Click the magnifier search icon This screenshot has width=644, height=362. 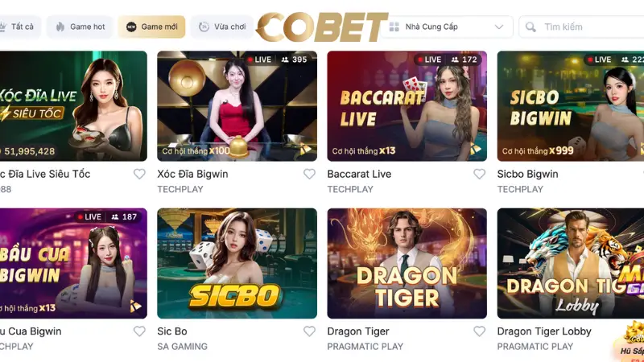pyautogui.click(x=530, y=27)
